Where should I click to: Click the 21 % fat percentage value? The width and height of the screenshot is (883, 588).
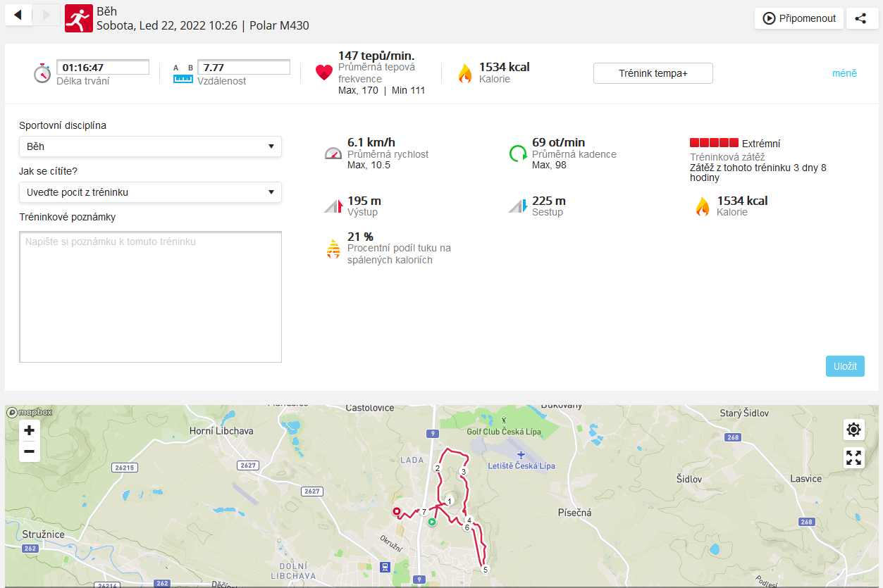coord(360,237)
